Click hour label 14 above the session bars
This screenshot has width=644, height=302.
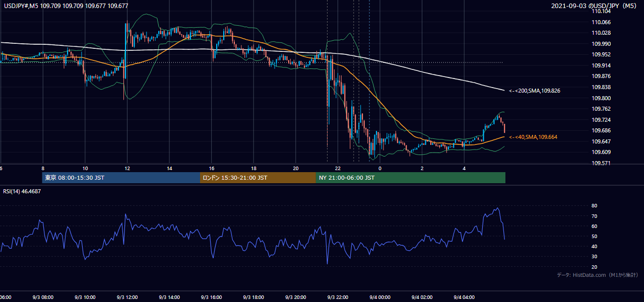(170, 169)
